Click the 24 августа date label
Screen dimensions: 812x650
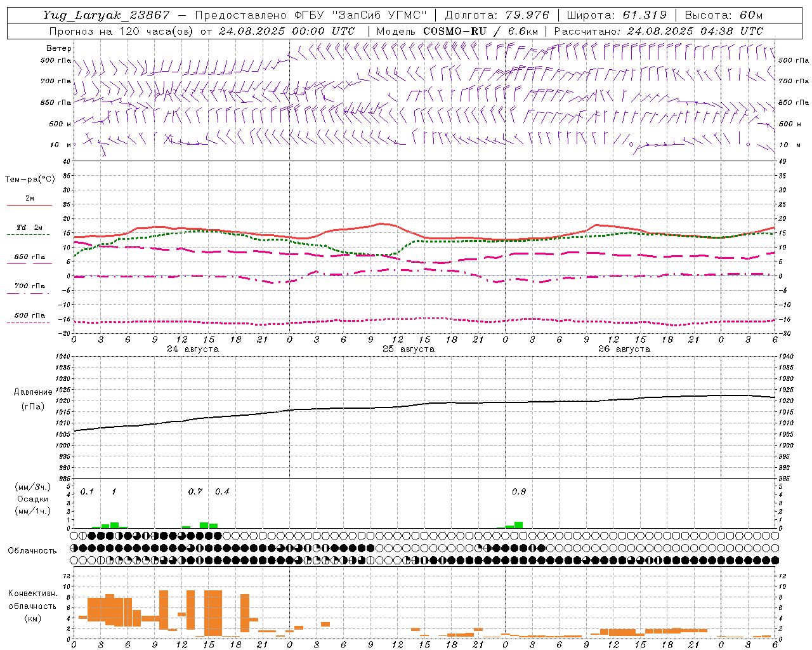coord(193,349)
